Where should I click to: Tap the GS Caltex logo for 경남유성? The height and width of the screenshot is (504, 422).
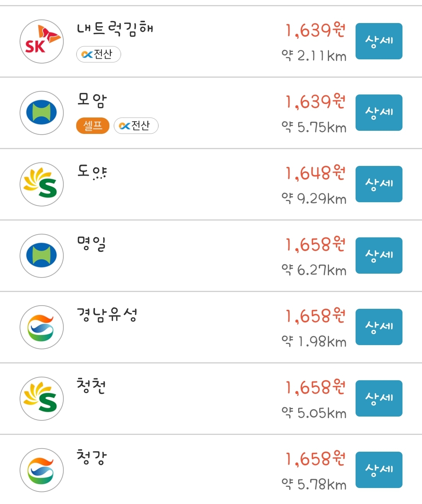[42, 327]
